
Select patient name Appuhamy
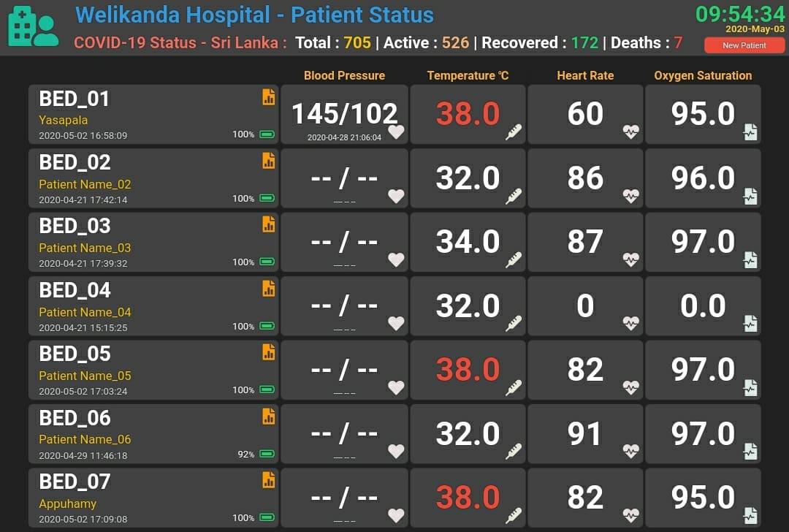point(68,503)
